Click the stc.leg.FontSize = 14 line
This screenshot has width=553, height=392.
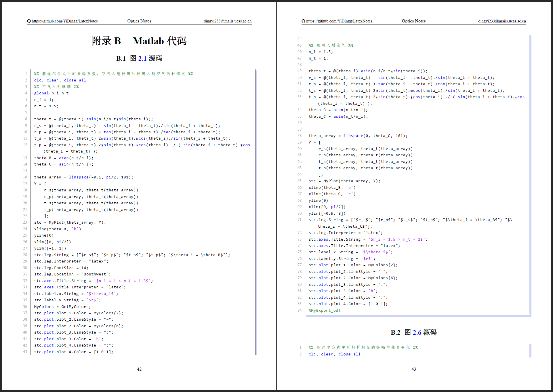pyautogui.click(x=61, y=268)
